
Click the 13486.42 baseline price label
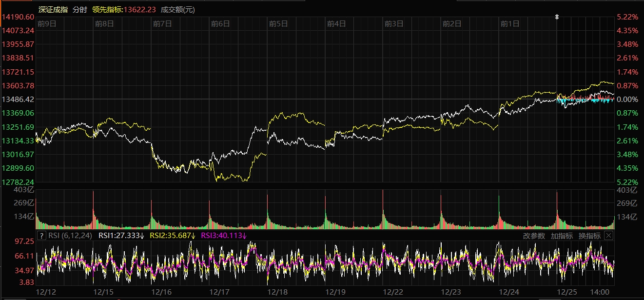(18, 99)
